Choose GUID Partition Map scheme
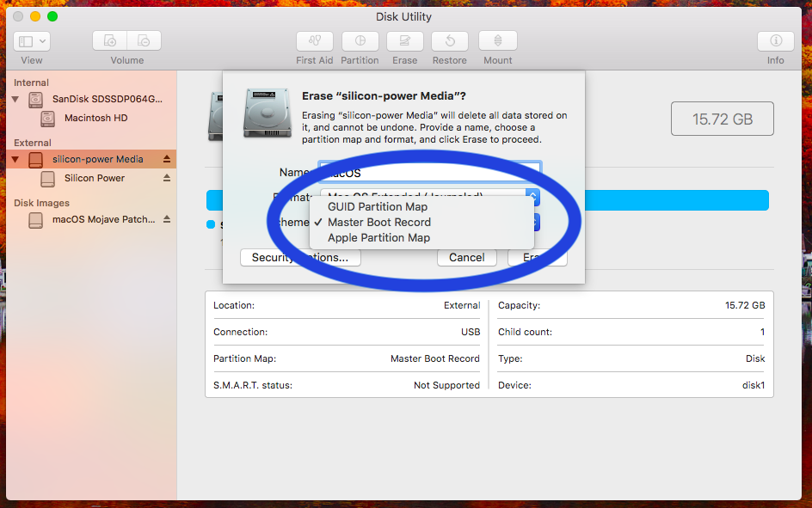The width and height of the screenshot is (812, 508). click(378, 207)
